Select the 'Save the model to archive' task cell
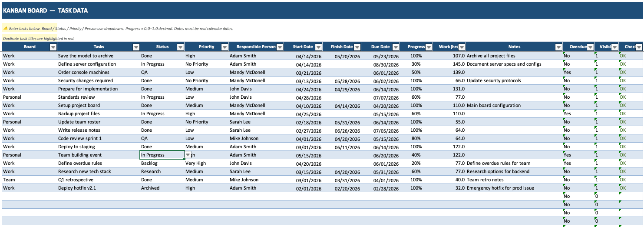Image resolution: width=644 pixels, height=227 pixels. point(99,56)
